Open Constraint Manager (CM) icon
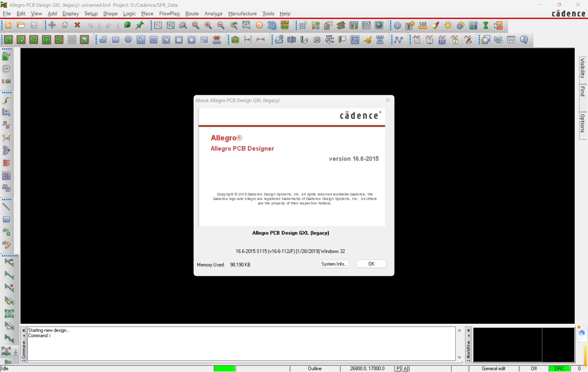588x372 pixels. click(353, 25)
